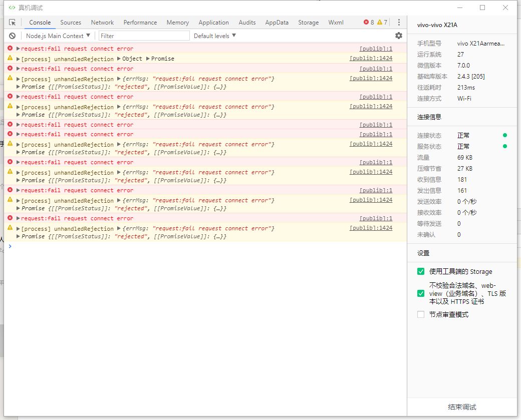
Task: Click the 213ms round-trip value
Action: pos(466,87)
